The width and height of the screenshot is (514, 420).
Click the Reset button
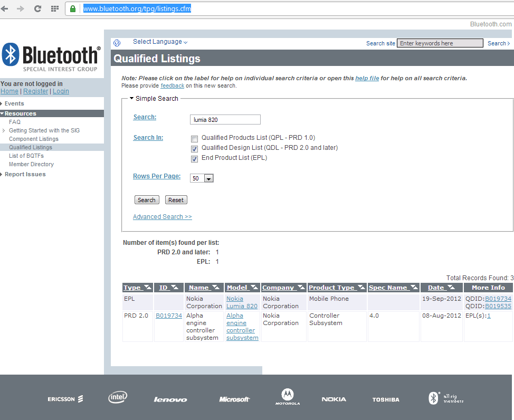tap(176, 199)
